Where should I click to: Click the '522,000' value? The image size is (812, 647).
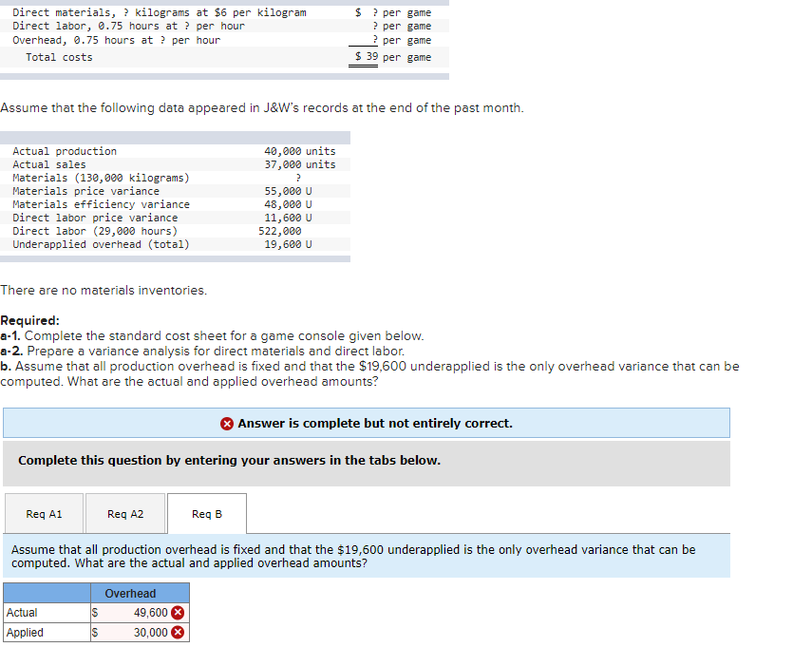pos(280,231)
